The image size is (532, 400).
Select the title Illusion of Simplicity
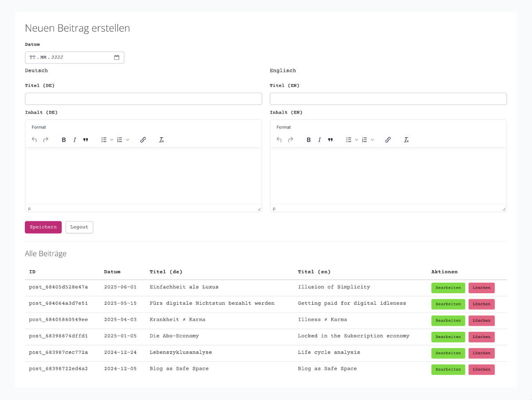tap(334, 287)
